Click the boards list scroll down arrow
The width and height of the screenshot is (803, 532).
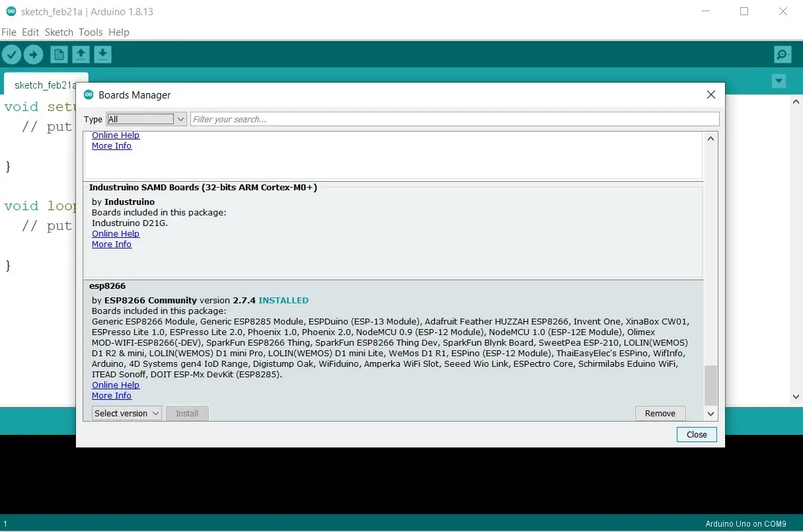click(x=710, y=414)
